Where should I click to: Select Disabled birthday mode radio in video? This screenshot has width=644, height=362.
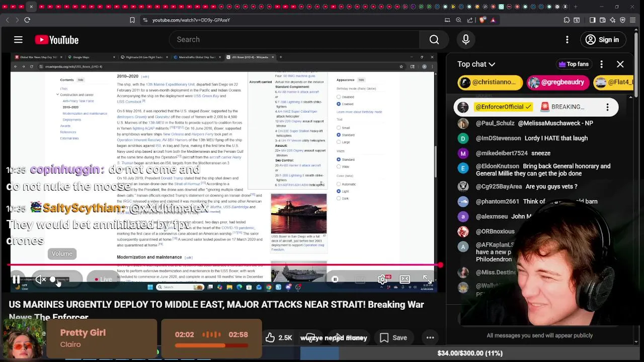pos(339,97)
